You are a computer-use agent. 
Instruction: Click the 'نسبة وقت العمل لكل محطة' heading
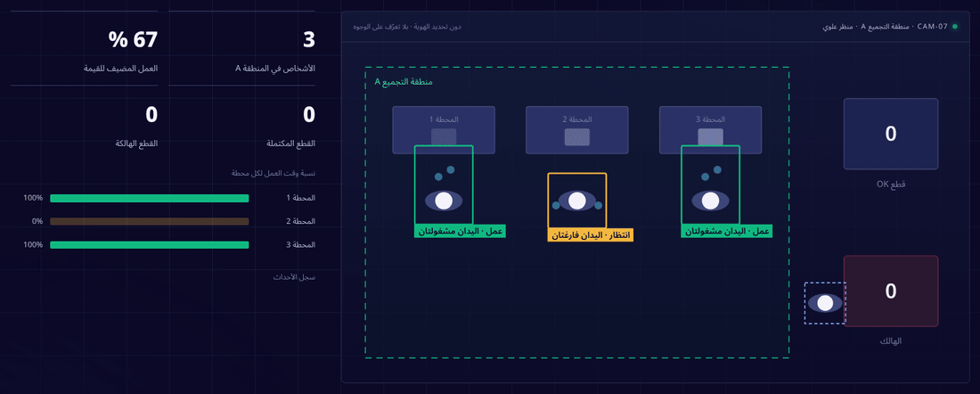pos(274,173)
